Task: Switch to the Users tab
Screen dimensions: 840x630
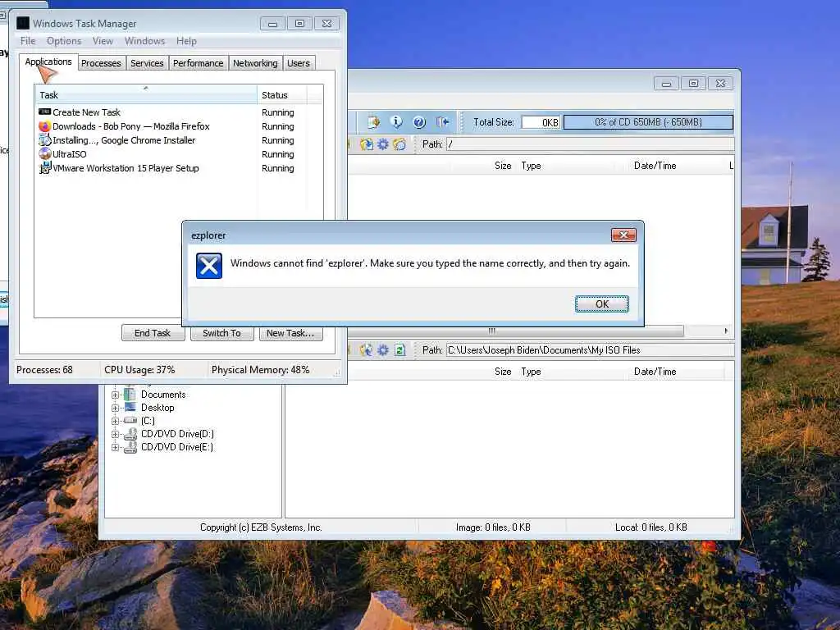Action: click(x=299, y=63)
